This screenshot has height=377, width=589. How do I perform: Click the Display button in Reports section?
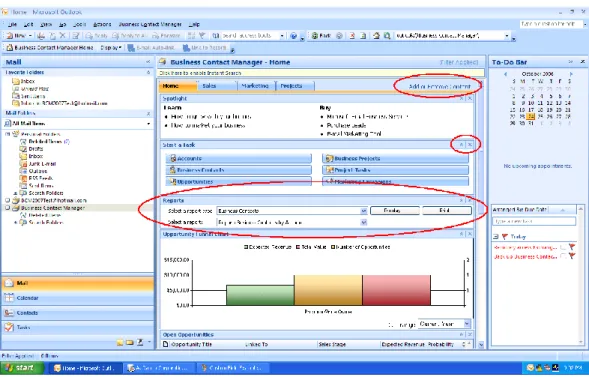[395, 211]
